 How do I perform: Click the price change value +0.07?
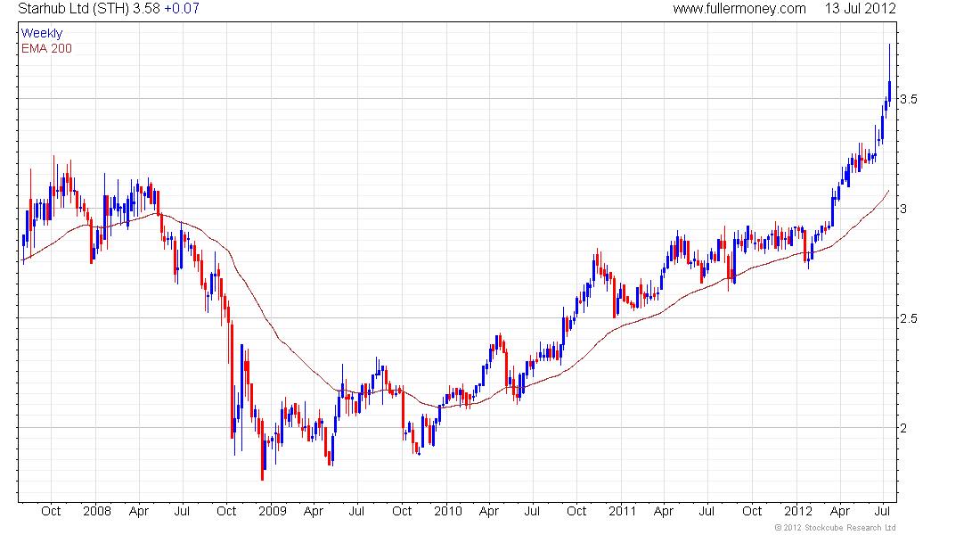point(181,9)
